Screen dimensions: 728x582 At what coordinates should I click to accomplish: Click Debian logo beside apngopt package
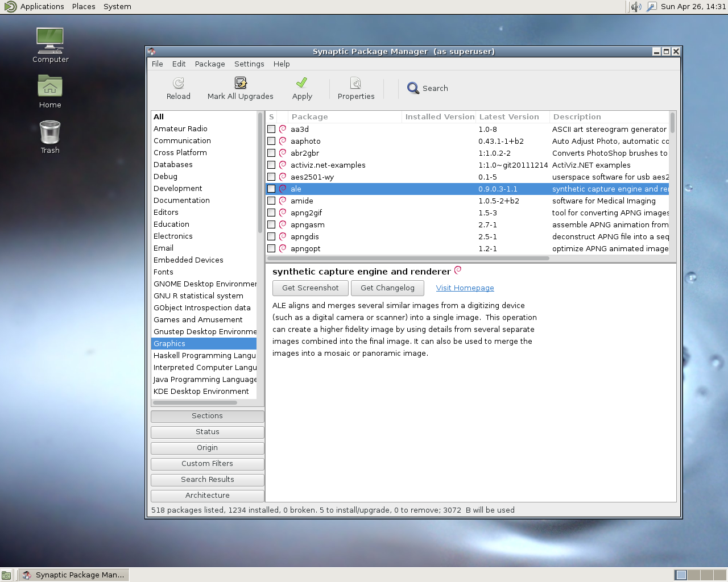point(283,248)
